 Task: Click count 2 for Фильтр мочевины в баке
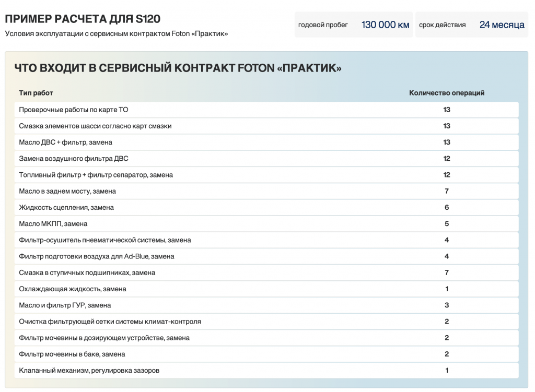tap(447, 354)
